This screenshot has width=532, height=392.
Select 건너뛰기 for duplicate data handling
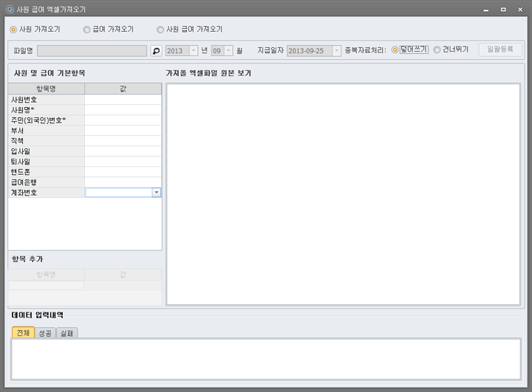pyautogui.click(x=437, y=50)
